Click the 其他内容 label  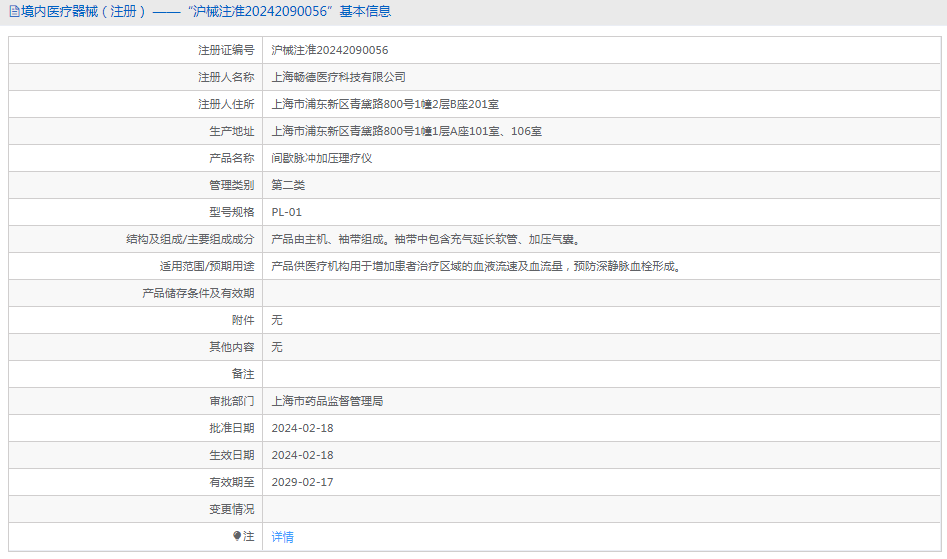pyautogui.click(x=232, y=347)
